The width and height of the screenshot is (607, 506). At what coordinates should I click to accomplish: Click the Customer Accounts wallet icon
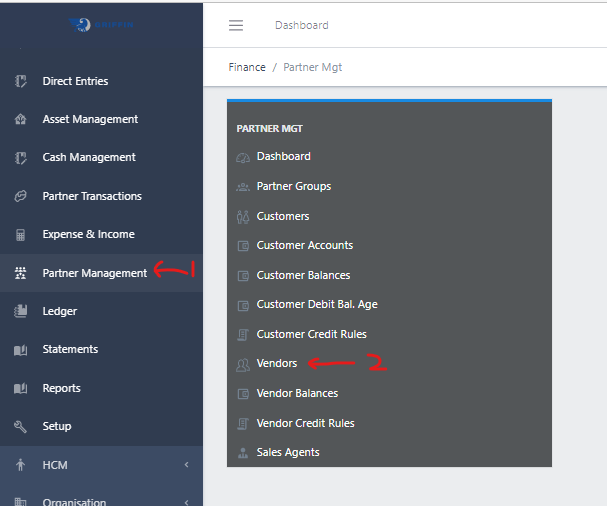[x=243, y=246]
